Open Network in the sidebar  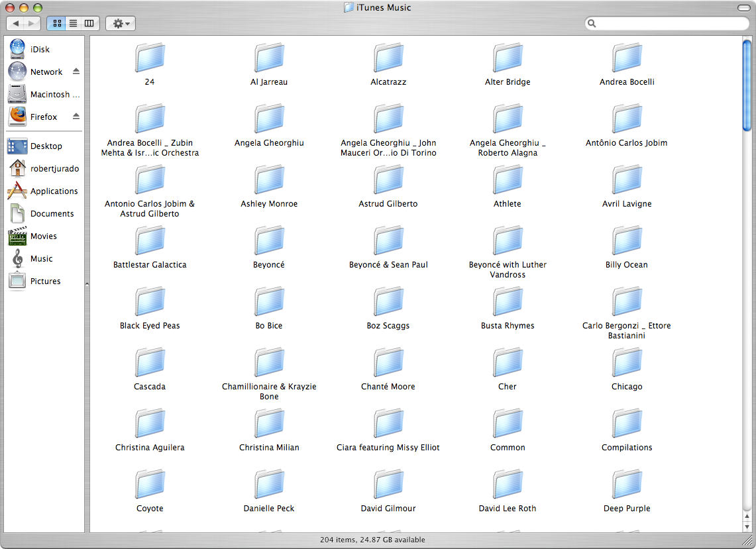click(x=35, y=72)
